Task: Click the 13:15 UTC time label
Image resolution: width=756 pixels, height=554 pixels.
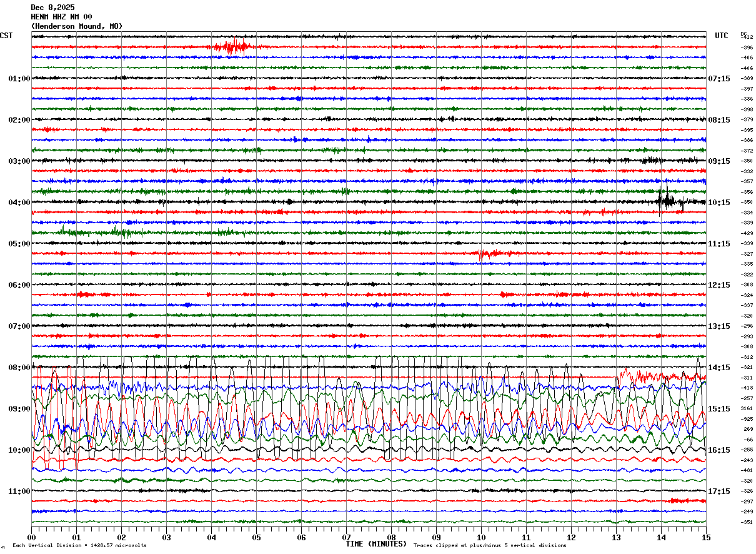Action: (x=719, y=326)
